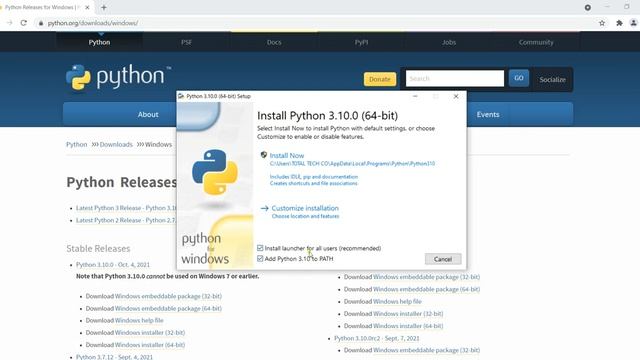Click the shield icon beside Install Now
The width and height of the screenshot is (640, 360).
tap(264, 155)
